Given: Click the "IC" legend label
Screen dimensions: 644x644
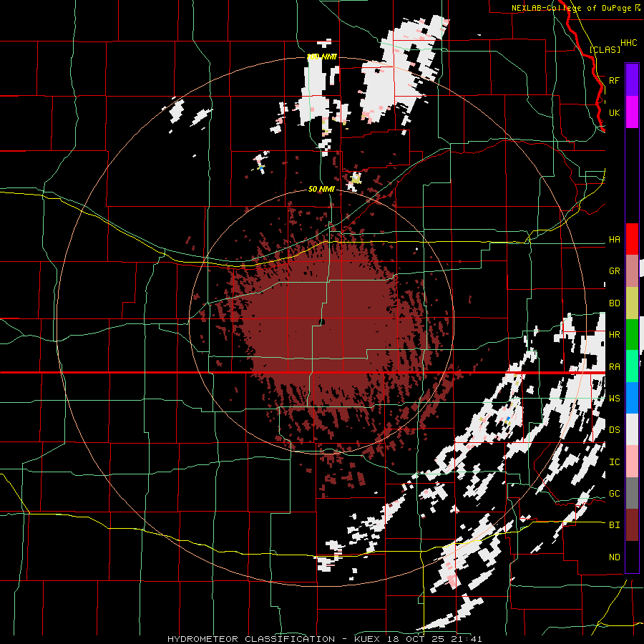Looking at the screenshot, I should coord(614,462).
